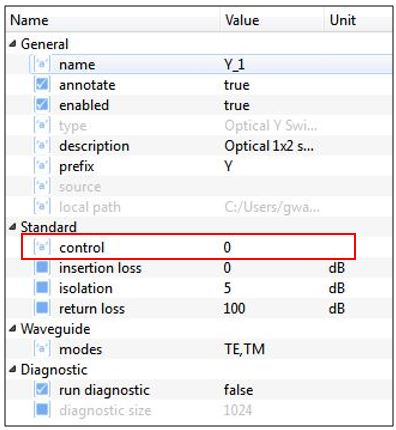Click the string icon next to prefix

pos(42,166)
